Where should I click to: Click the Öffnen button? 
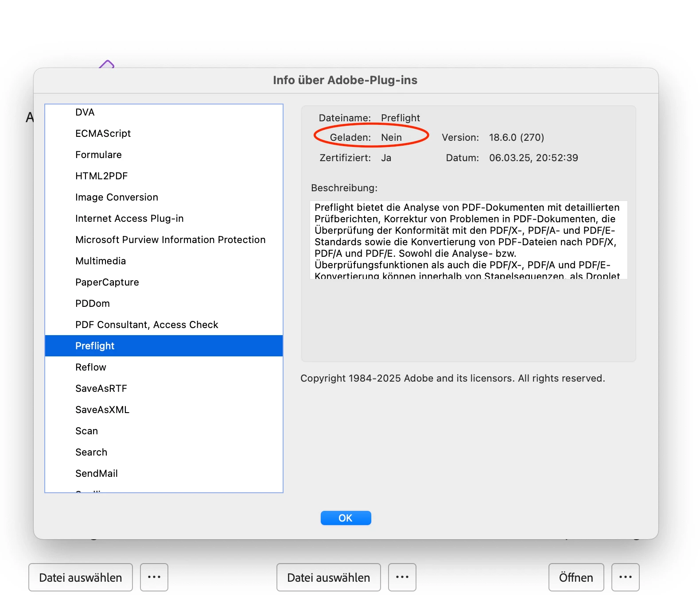pyautogui.click(x=576, y=577)
